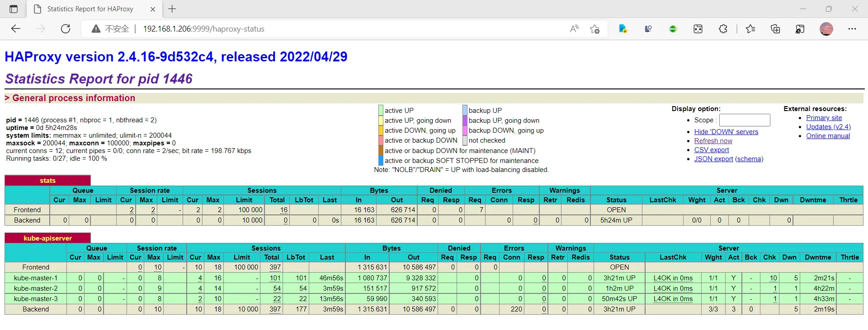868x330 pixels.
Task: Open the Updates (v2.4) link
Action: coord(828,127)
